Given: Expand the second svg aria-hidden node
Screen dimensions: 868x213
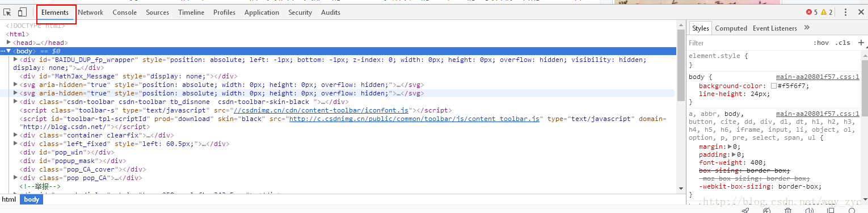Looking at the screenshot, I should [16, 93].
